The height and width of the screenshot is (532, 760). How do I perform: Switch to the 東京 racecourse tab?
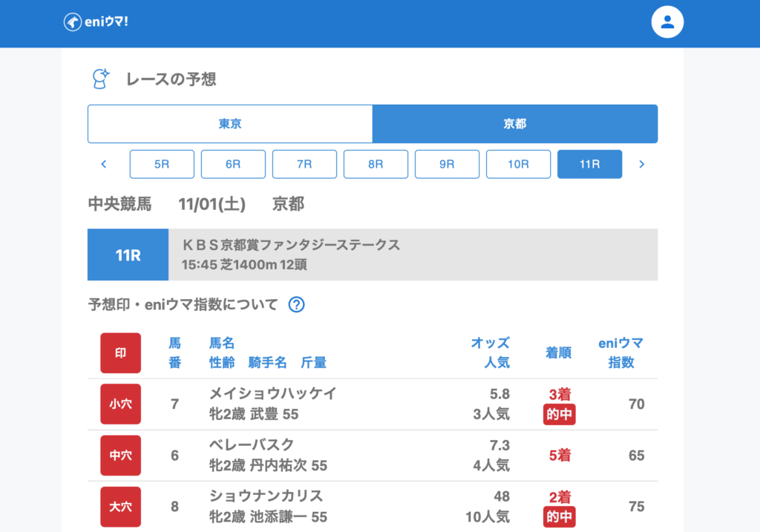click(x=230, y=124)
